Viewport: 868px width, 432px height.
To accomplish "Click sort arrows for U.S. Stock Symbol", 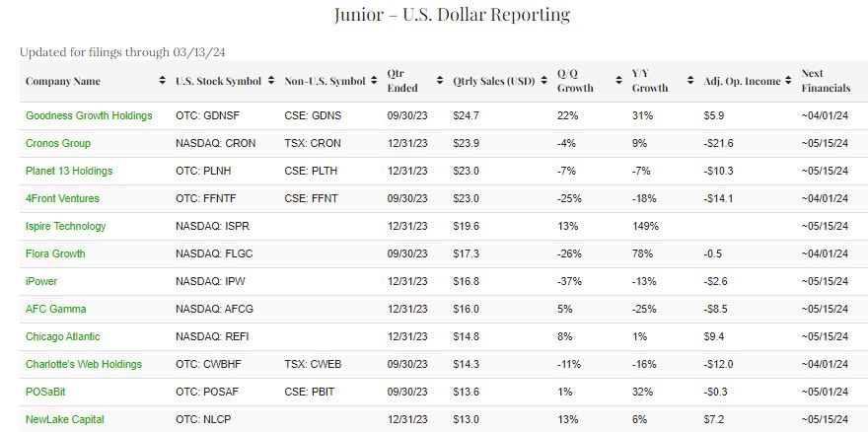I will pyautogui.click(x=271, y=81).
